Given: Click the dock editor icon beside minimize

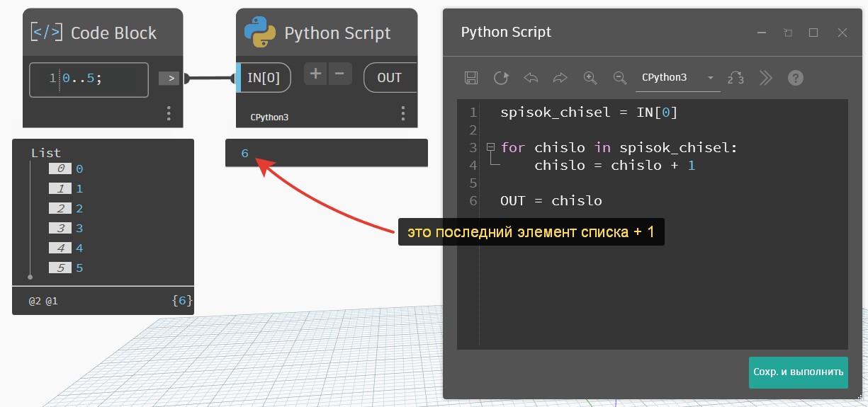Looking at the screenshot, I should tap(788, 33).
